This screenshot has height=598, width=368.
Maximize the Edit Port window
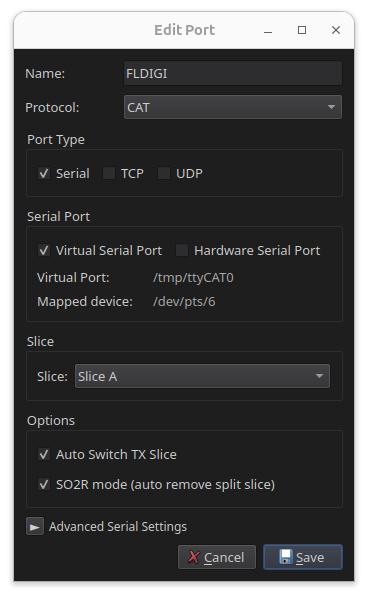302,30
